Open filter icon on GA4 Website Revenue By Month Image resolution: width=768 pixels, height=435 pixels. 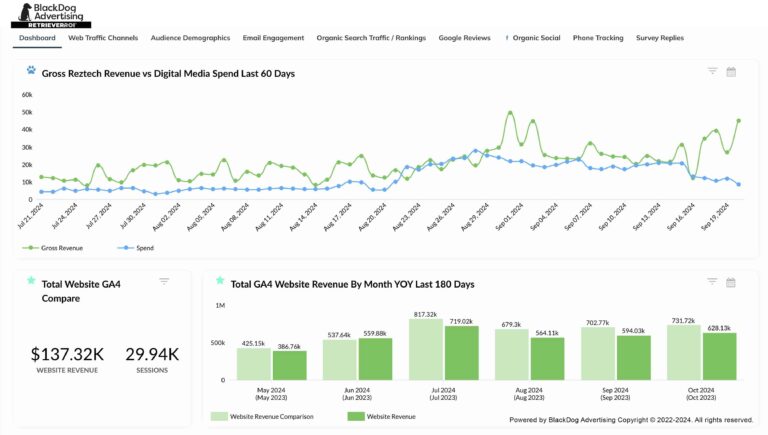[712, 282]
